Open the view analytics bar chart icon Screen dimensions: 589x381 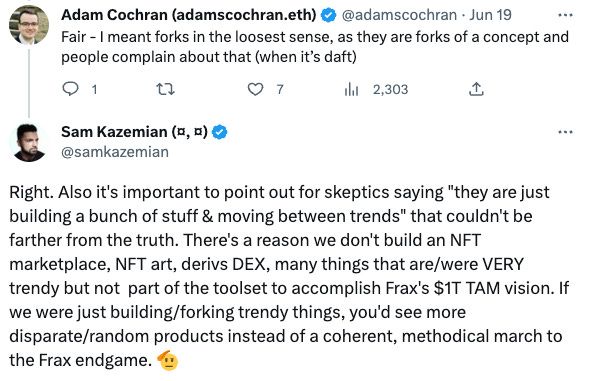tap(351, 89)
